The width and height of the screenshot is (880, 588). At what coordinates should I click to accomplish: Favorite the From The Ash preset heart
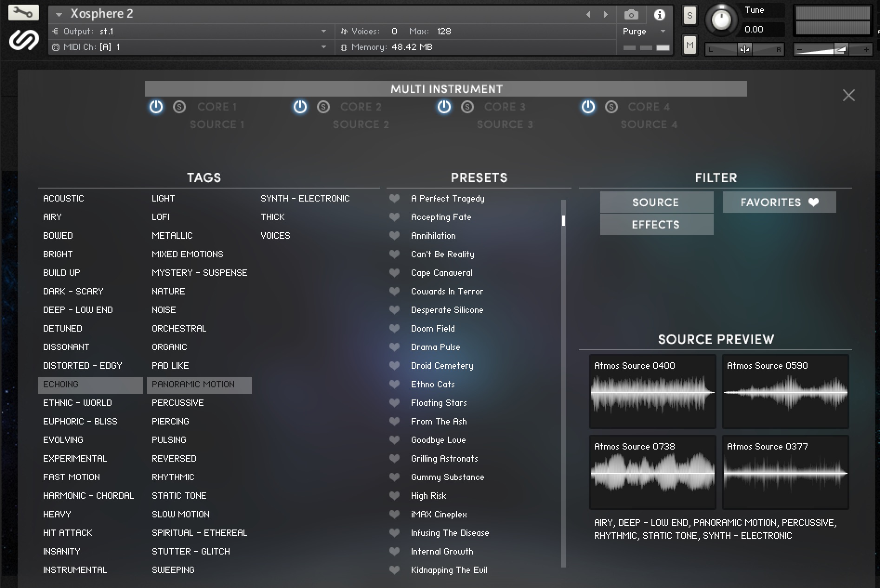(x=394, y=421)
